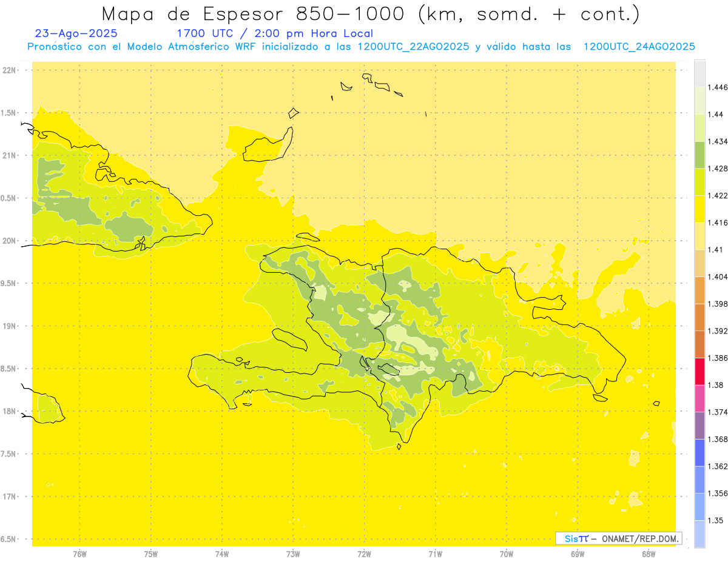The width and height of the screenshot is (728, 562).
Task: Select the palest blue legend swatch below 1.35
Action: (699, 534)
